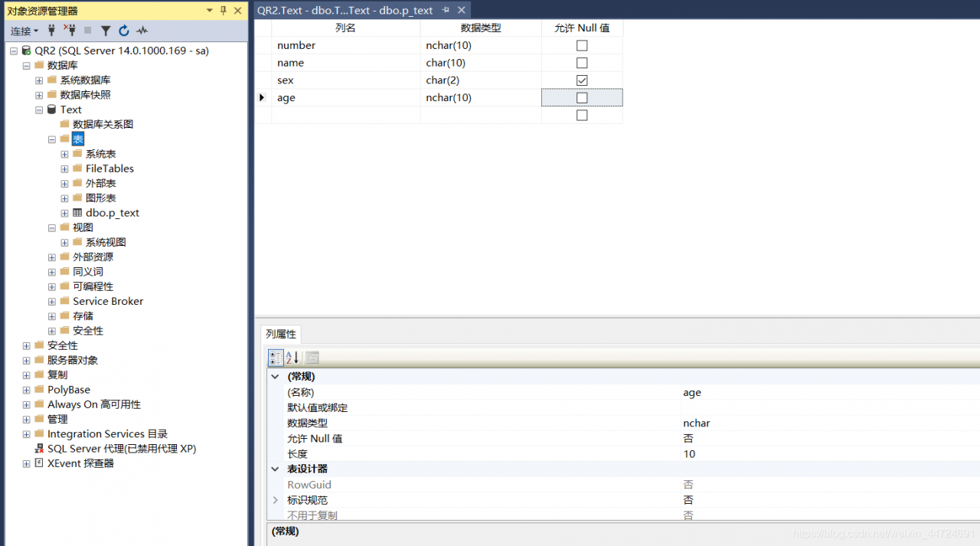Close the Object Explorer panel
Viewport: 980px width, 546px height.
238,11
